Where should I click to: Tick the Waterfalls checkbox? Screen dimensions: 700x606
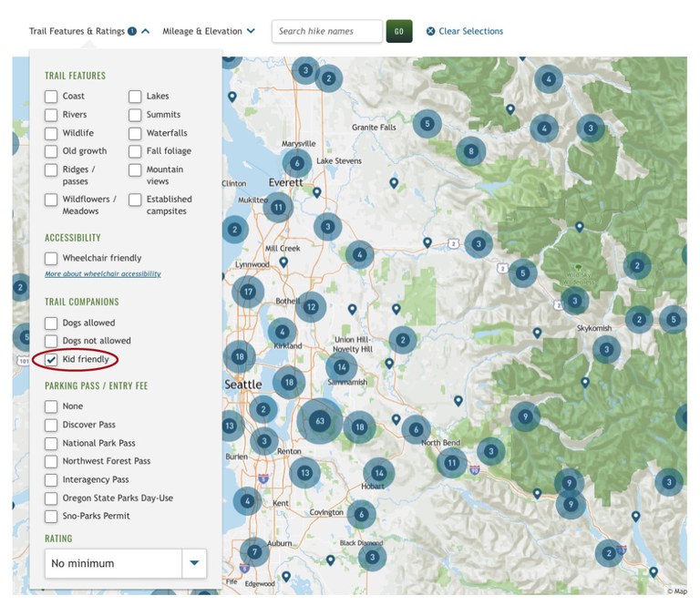[135, 133]
